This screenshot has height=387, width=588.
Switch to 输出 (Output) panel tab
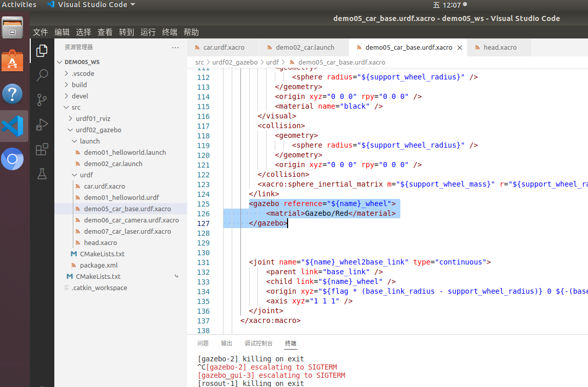[x=227, y=343]
